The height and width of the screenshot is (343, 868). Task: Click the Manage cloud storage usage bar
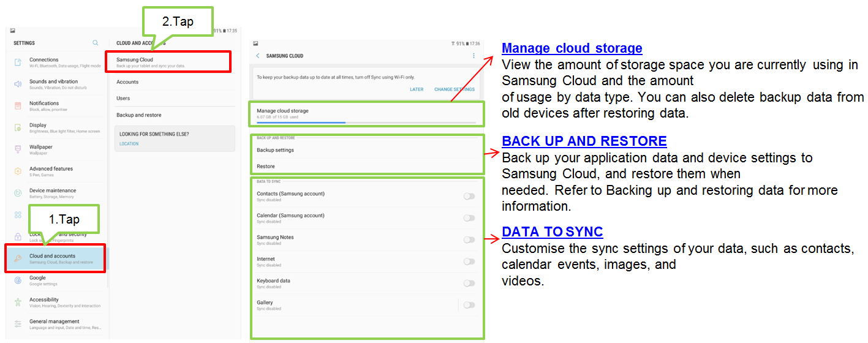(x=366, y=123)
